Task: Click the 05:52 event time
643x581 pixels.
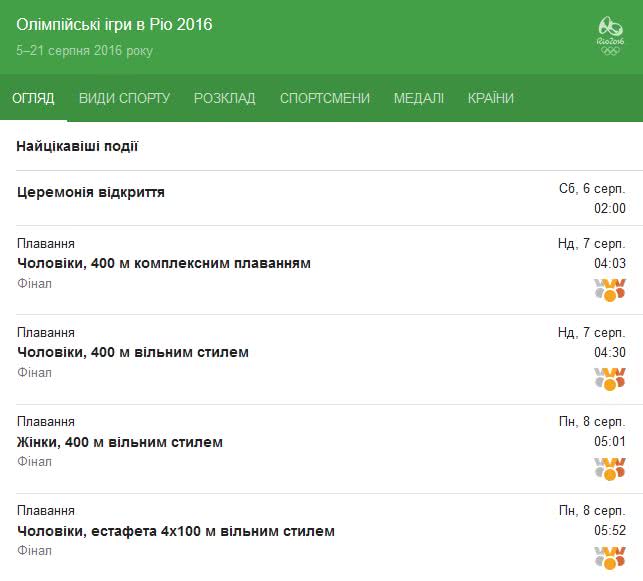Action: point(610,531)
